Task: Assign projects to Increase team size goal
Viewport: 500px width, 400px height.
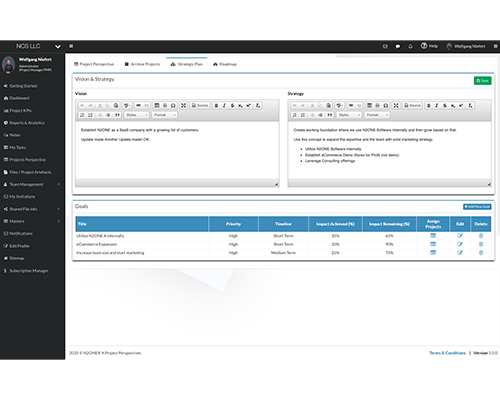Action: (433, 252)
